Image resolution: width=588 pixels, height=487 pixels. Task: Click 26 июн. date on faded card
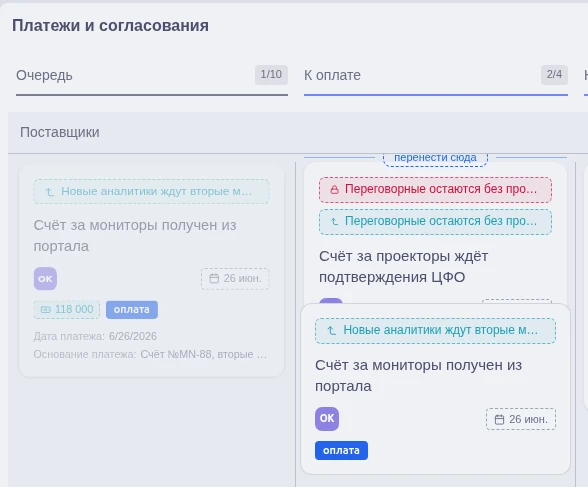pos(235,279)
